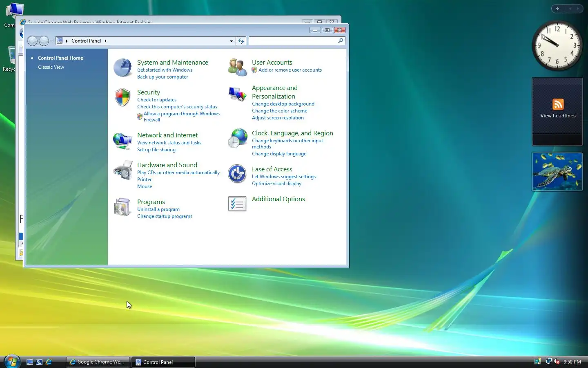Launch Internet Explorer from quick launch
The height and width of the screenshot is (368, 588).
49,362
